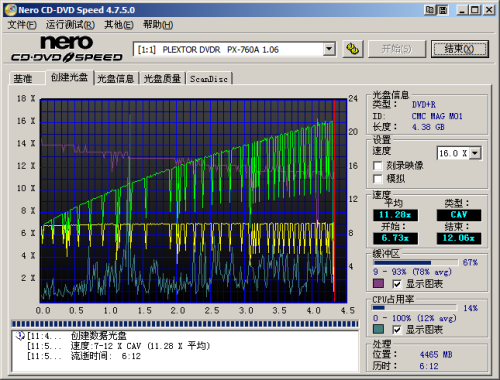Image resolution: width=500 pixels, height=380 pixels.
Task: Enable the 模拟 simulation checkbox
Action: [x=377, y=179]
